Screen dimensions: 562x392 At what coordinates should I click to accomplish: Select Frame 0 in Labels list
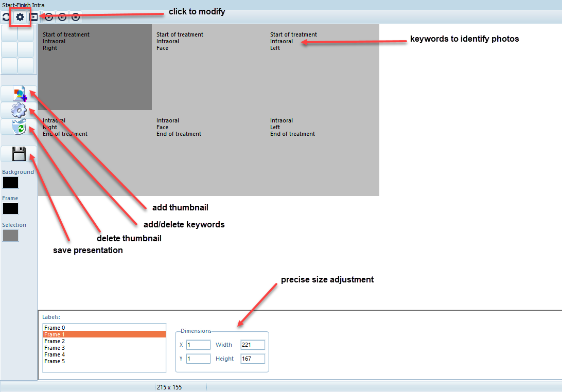55,328
